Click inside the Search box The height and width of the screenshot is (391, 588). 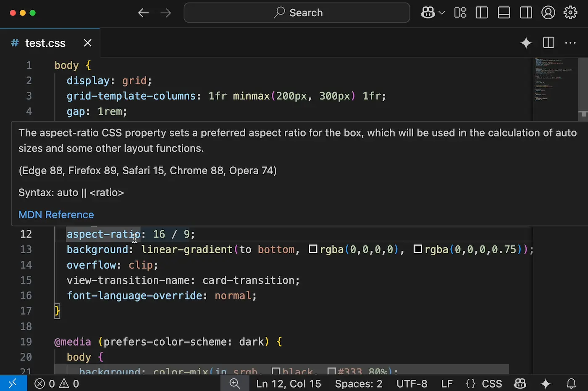point(297,13)
